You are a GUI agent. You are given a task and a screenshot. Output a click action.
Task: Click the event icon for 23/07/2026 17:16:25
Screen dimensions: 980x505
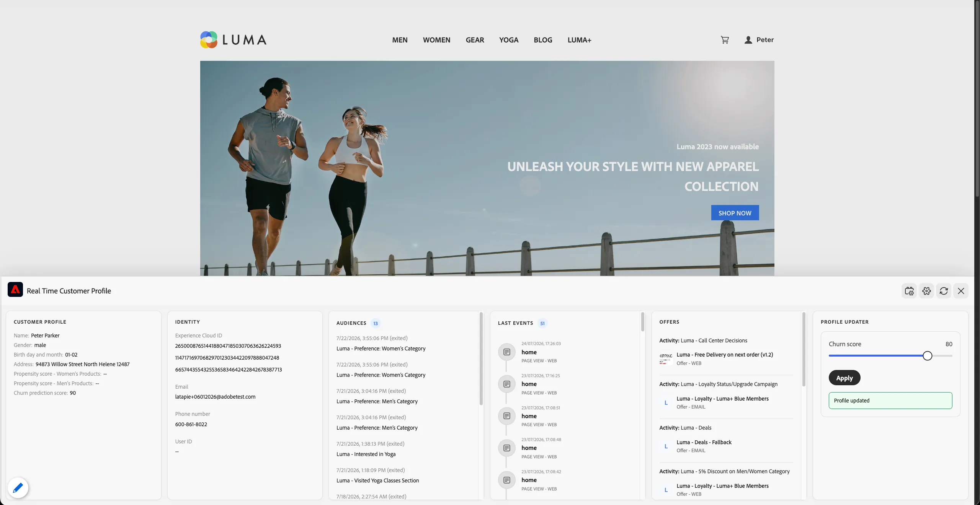pyautogui.click(x=506, y=384)
